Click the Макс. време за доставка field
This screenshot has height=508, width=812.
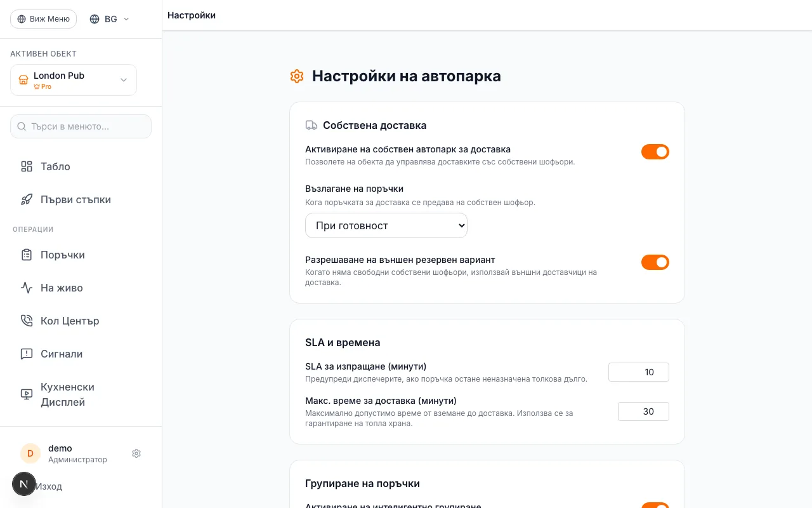coord(643,411)
